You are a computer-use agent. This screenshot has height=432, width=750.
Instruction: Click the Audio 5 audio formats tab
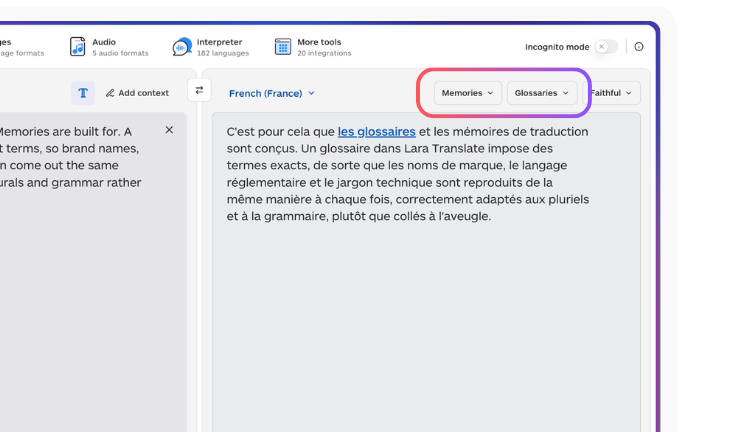point(109,47)
